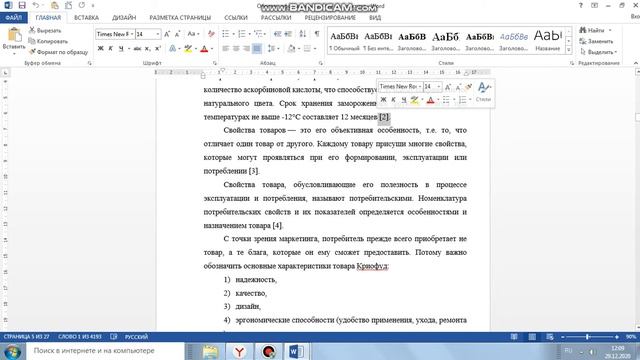Apply the red font color in the ribbon

point(204,49)
